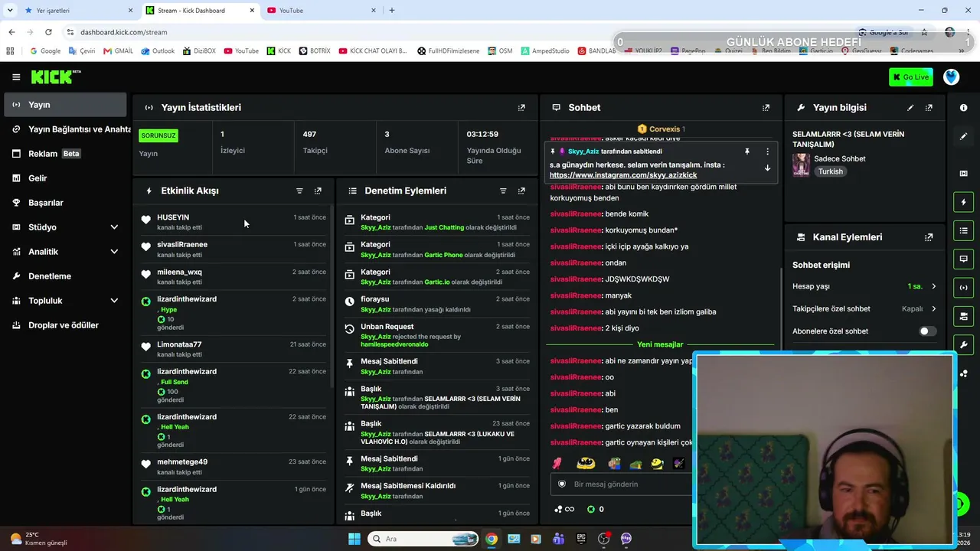Image resolution: width=980 pixels, height=551 pixels.
Task: Open the hamburger menu beside Kick logo
Action: click(16, 77)
